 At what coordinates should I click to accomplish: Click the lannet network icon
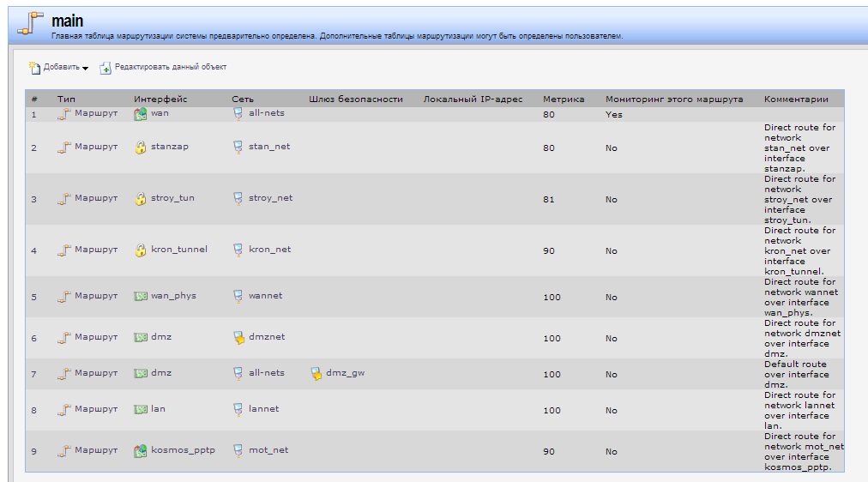[x=238, y=409]
